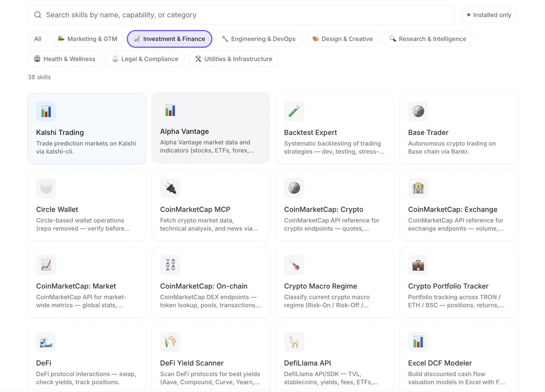This screenshot has width=545, height=392.
Task: Filter by Health & Wellness
Action: pyautogui.click(x=65, y=59)
